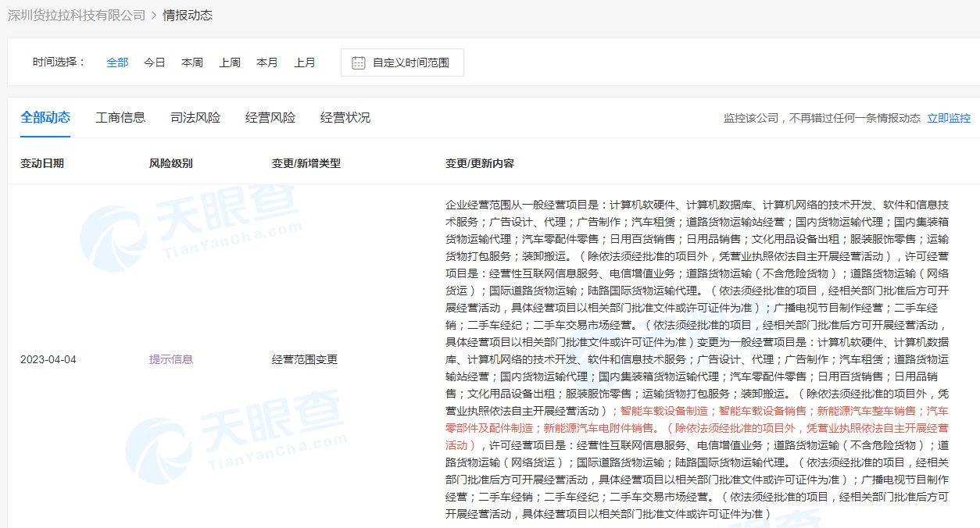
Task: Click the 立即监控 link
Action: point(949,118)
